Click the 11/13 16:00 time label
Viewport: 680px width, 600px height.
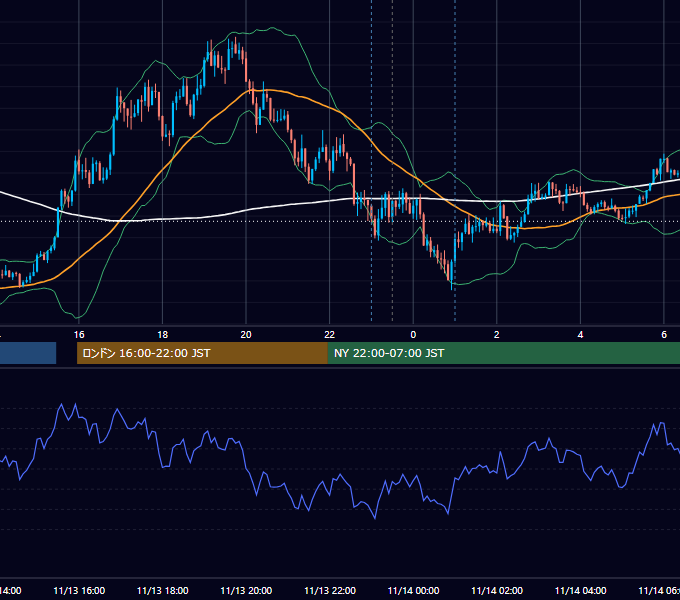pyautogui.click(x=79, y=590)
